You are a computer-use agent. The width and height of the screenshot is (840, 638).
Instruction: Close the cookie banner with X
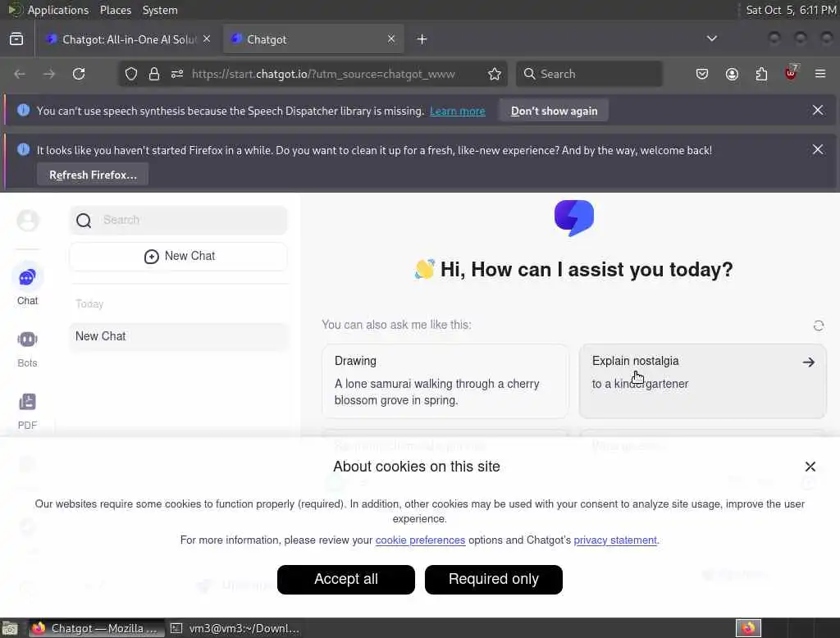coord(810,467)
